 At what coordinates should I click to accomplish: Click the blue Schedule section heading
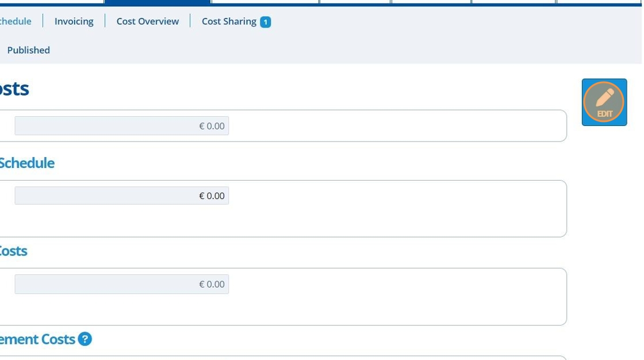(26, 163)
